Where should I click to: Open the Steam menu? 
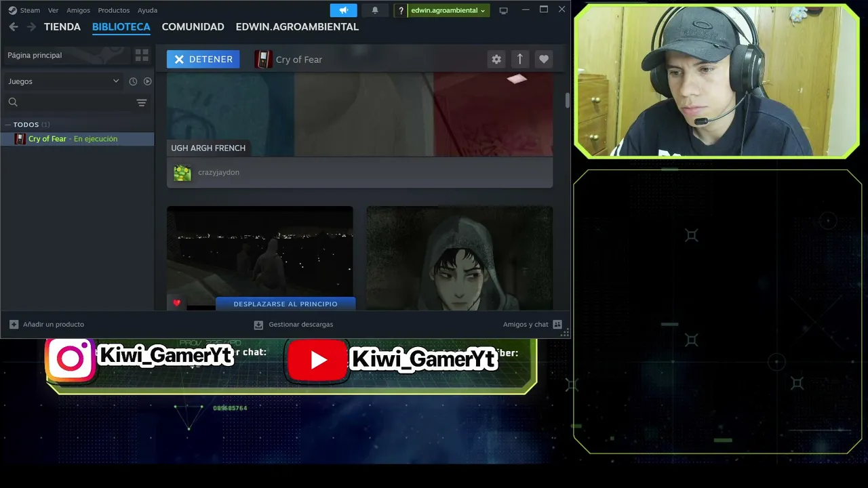tap(24, 10)
